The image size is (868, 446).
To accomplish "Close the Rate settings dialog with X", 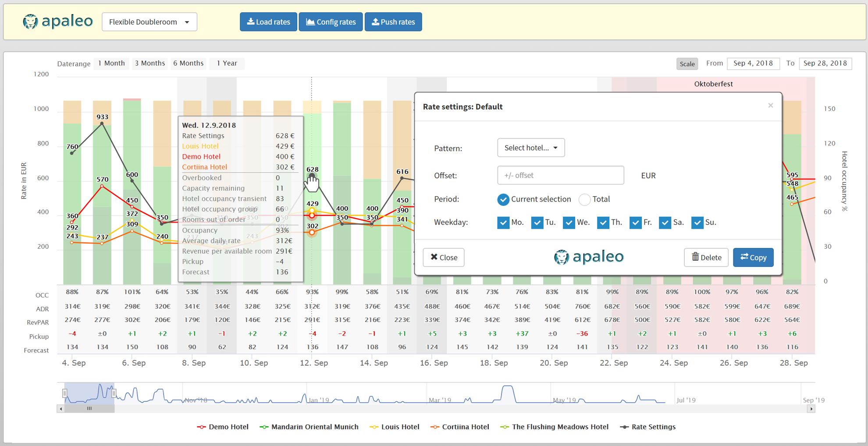I will click(x=770, y=106).
